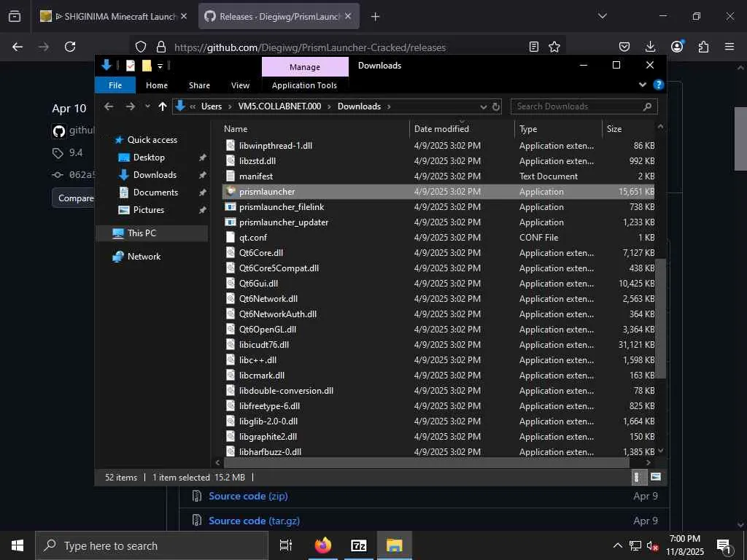Viewport: 747px width, 560px height.
Task: Open Customize Quick Access Toolbar dropdown
Action: pos(160,66)
